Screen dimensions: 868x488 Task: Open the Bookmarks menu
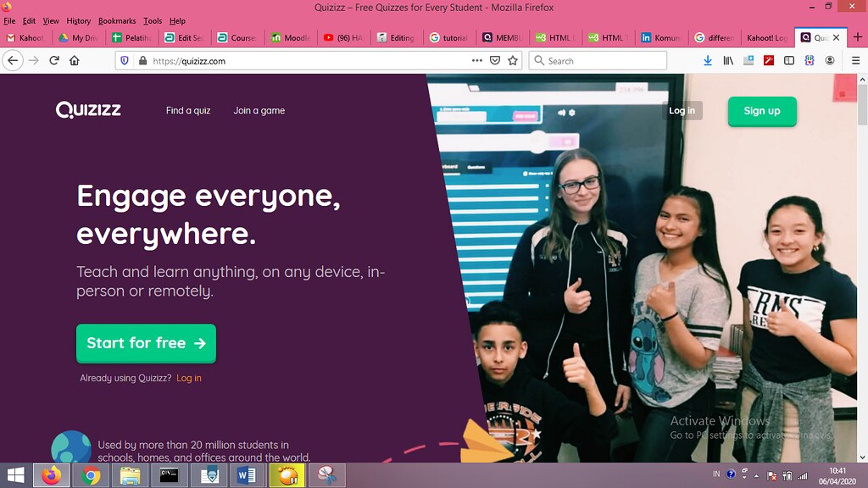tap(117, 21)
